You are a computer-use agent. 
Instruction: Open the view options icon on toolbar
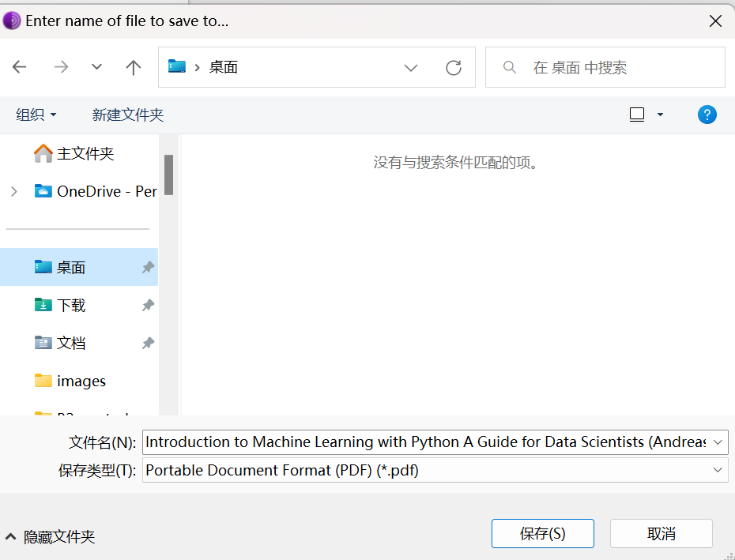coord(637,114)
